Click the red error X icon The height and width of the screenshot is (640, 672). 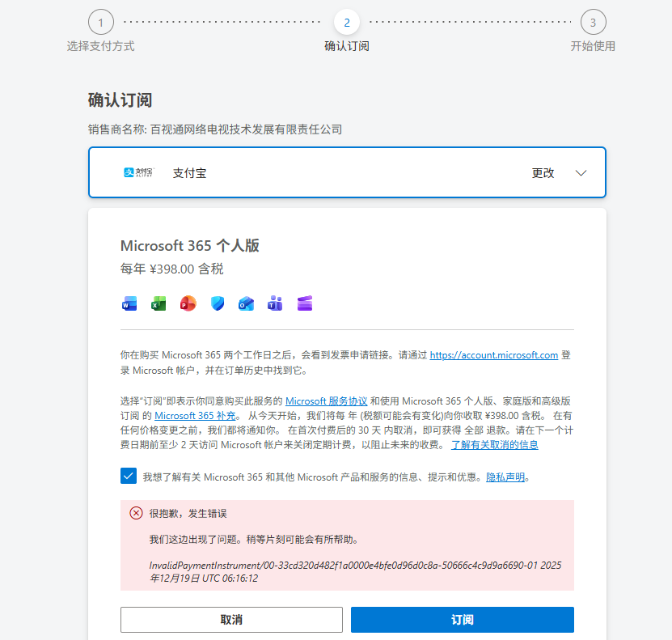[x=137, y=513]
